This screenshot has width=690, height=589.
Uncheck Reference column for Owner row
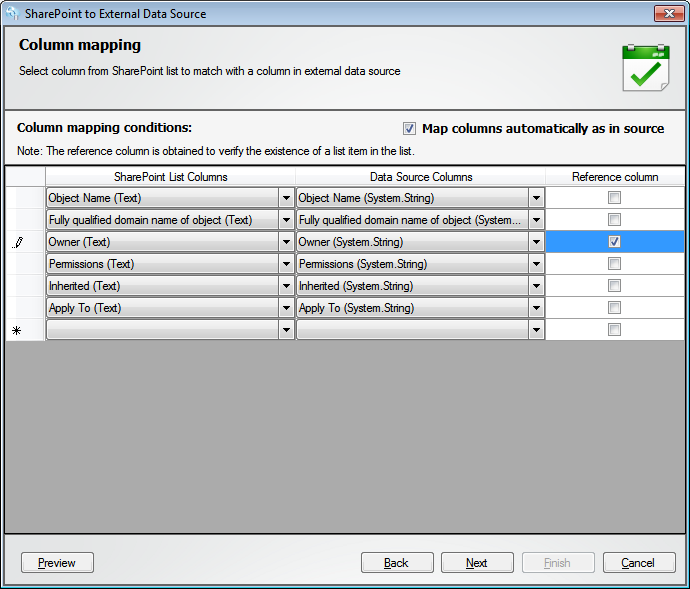[x=614, y=242]
